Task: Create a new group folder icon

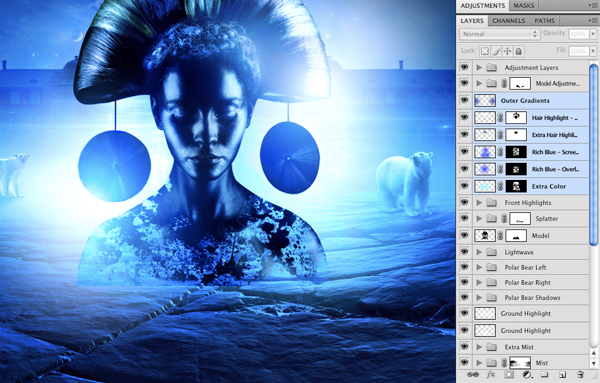Action: point(544,375)
